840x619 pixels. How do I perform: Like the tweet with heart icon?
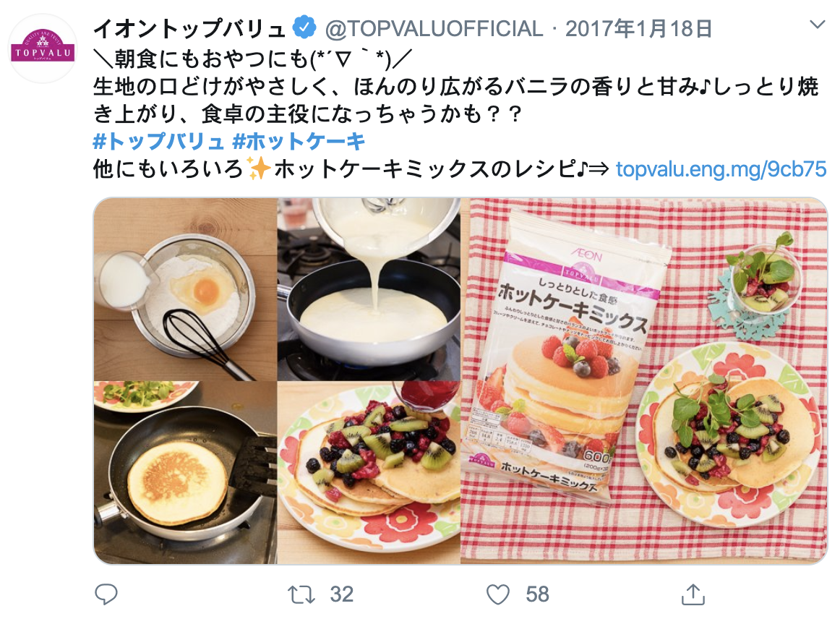point(497,594)
